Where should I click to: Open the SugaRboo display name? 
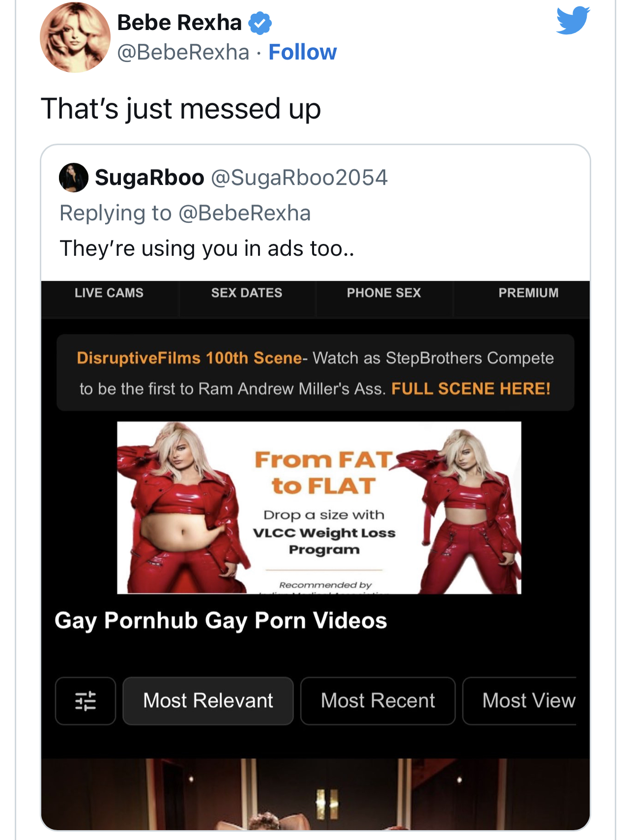click(x=149, y=178)
